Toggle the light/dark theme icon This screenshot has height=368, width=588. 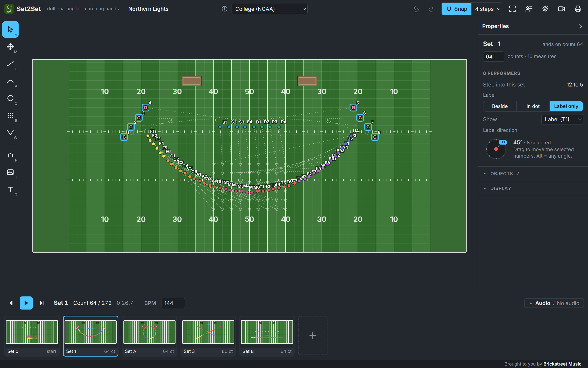(x=545, y=9)
